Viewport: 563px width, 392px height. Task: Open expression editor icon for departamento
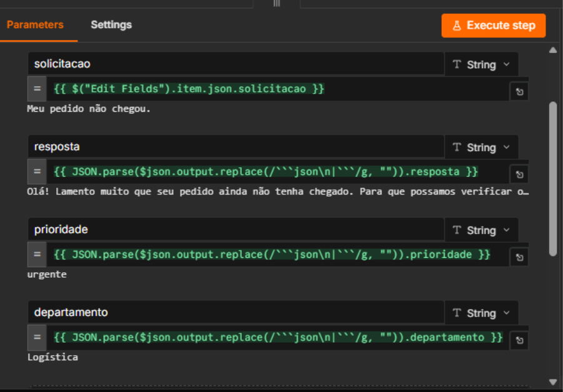point(519,340)
